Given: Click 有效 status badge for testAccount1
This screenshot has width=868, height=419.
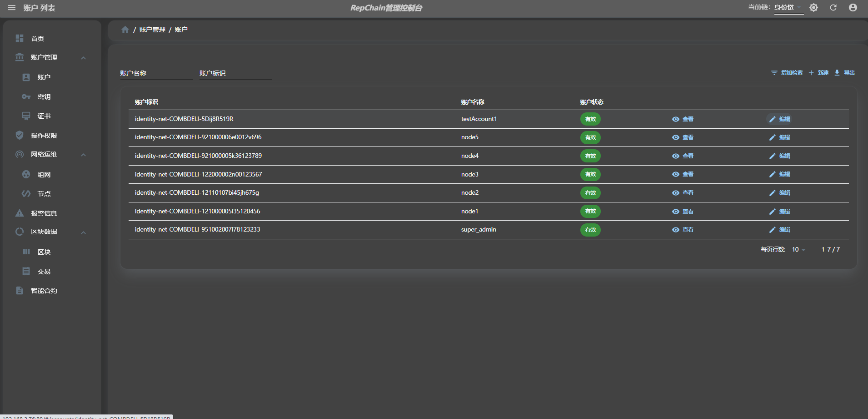Looking at the screenshot, I should pyautogui.click(x=590, y=119).
